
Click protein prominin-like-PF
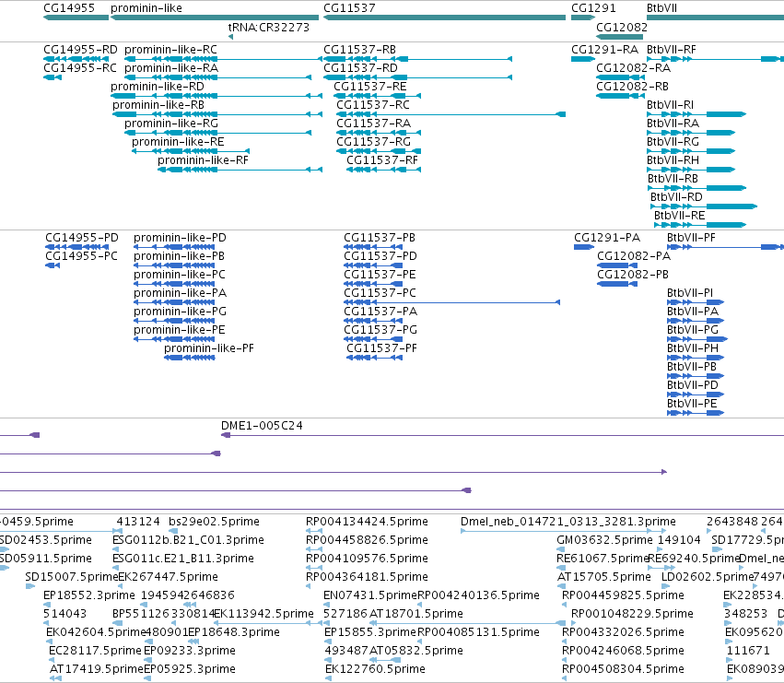pyautogui.click(x=209, y=348)
